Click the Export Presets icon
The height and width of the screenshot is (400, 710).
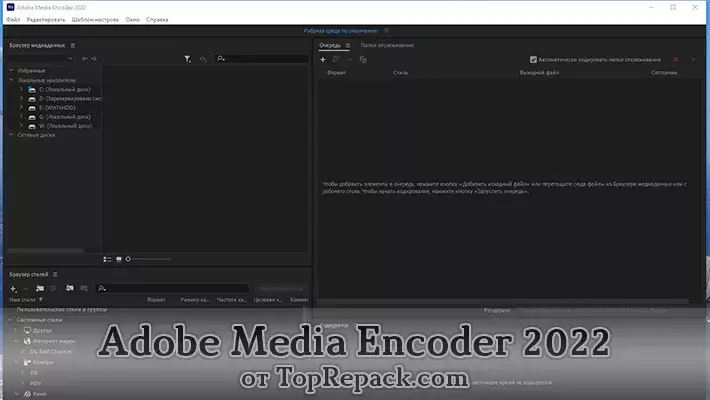84,288
